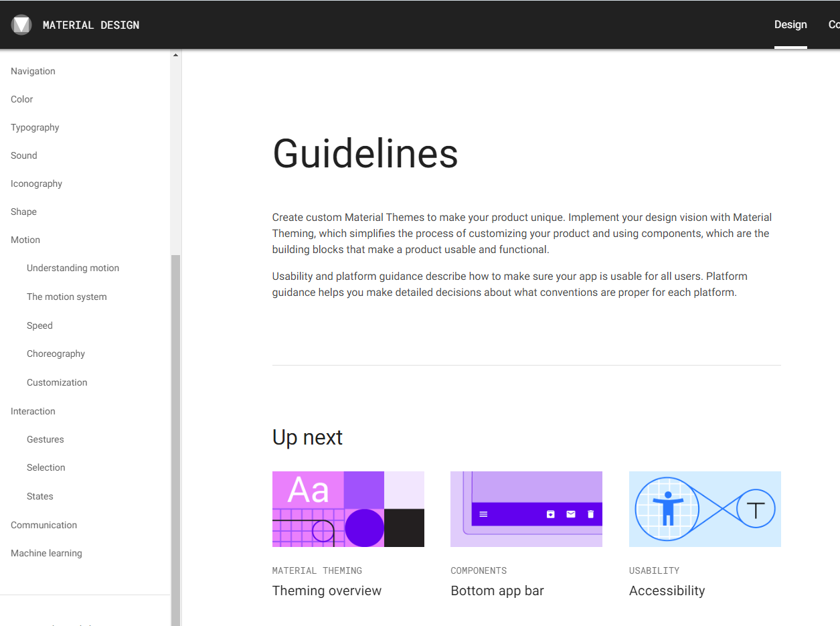The height and width of the screenshot is (626, 840).
Task: Open the Sound section
Action: [23, 155]
